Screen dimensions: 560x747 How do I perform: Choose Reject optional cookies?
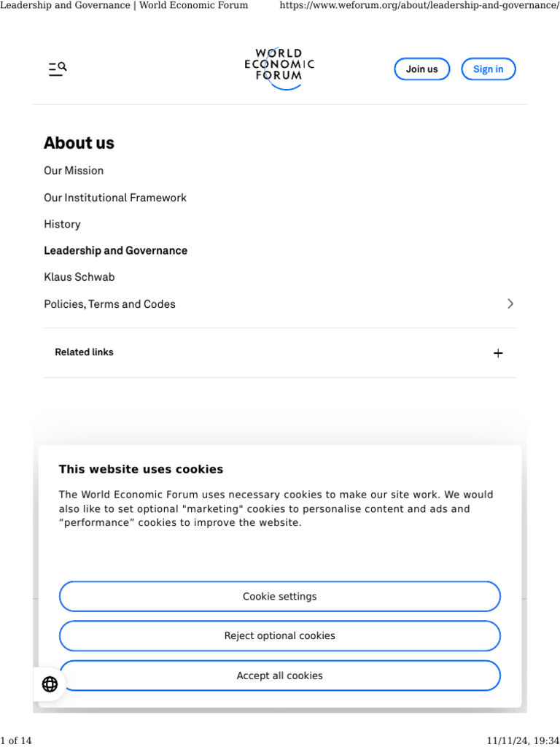coord(280,636)
